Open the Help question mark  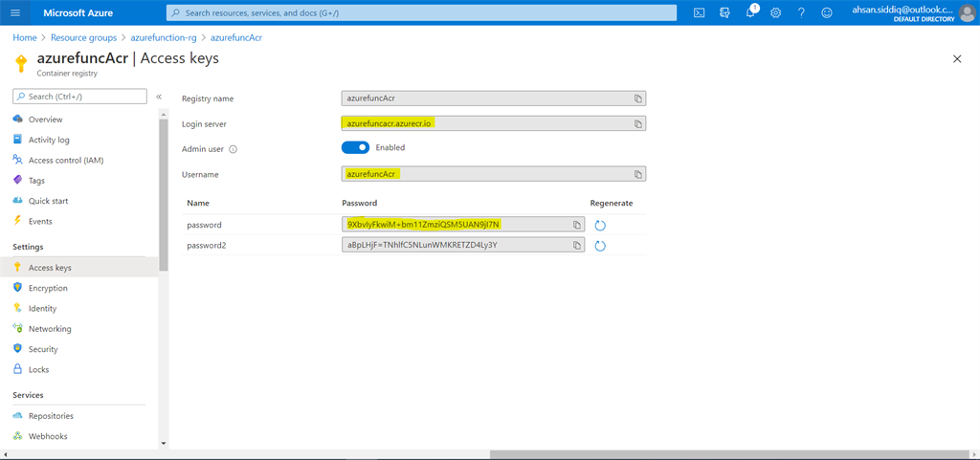coord(801,12)
